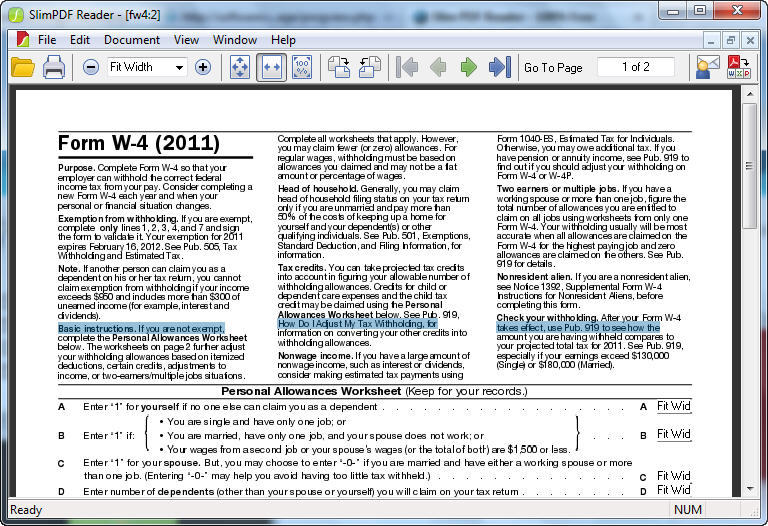The height and width of the screenshot is (526, 768).
Task: Click the printer icon to print
Action: [x=54, y=67]
